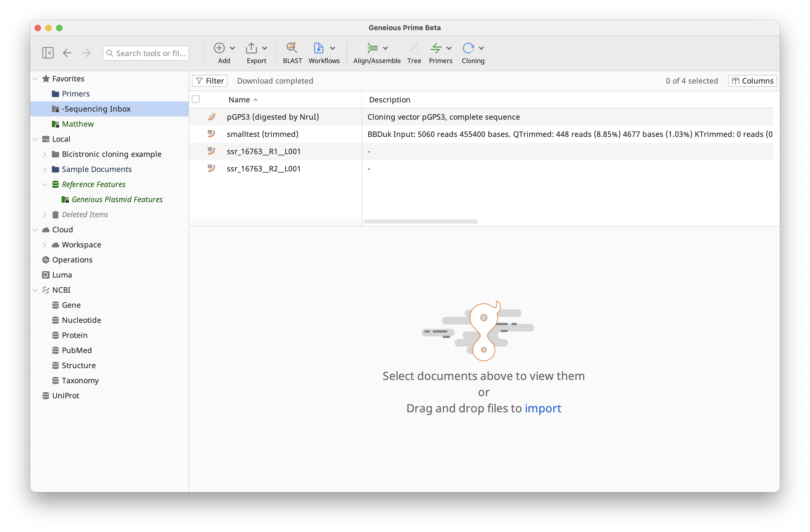Screen dimensions: 810x532
Task: Click the Primers toolbar icon
Action: tap(436, 48)
